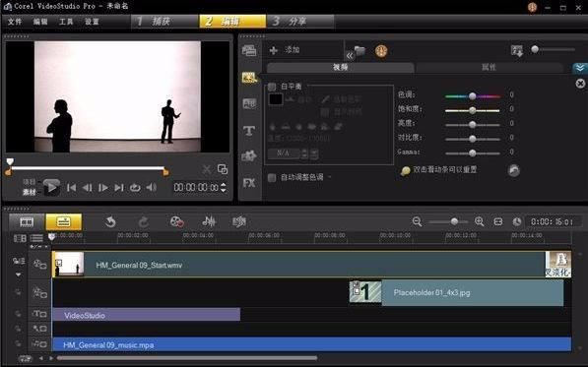Open the 工具 menu
588x367 pixels.
[66, 22]
